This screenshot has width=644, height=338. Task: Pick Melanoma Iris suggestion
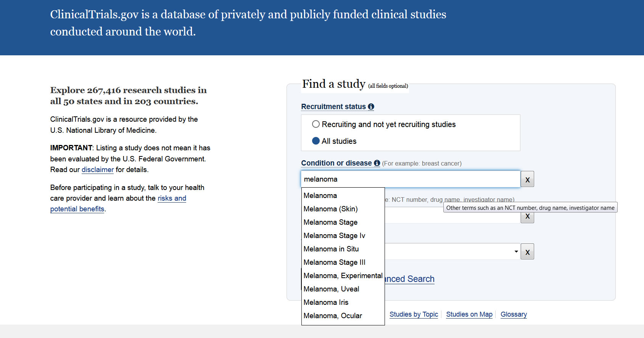coord(343,303)
